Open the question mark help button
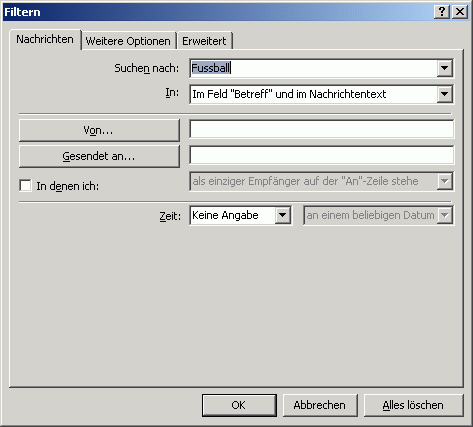Viewport: 473px width, 427px height. click(442, 12)
